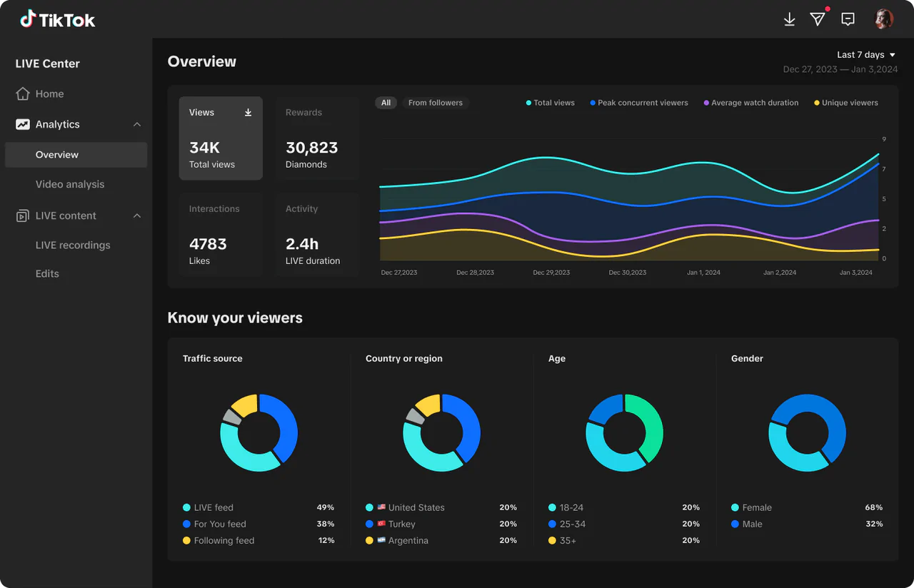Switch to the From followers tab
This screenshot has height=588, width=914.
(x=435, y=103)
